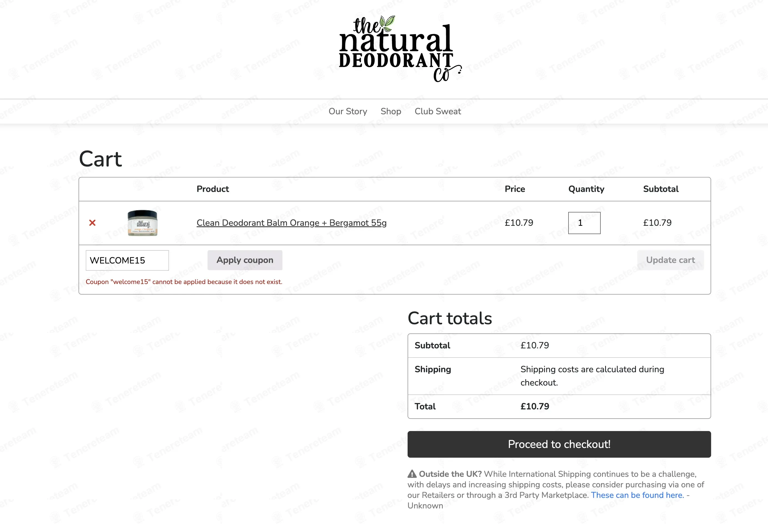
Task: Click the Price column header
Action: coord(515,189)
